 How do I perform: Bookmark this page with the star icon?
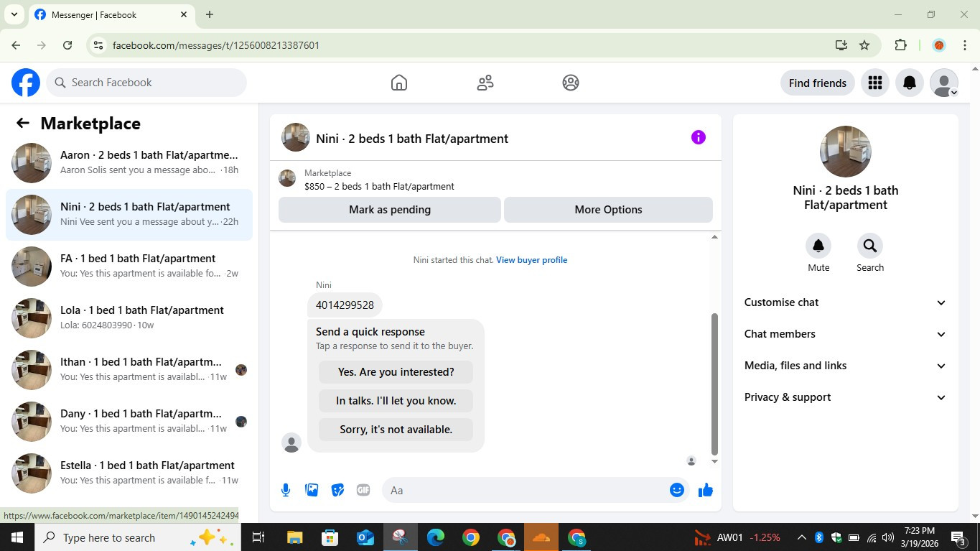tap(864, 45)
